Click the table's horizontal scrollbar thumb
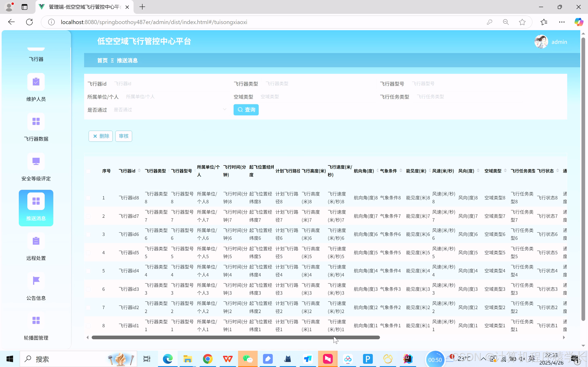The image size is (588, 367). [235, 337]
